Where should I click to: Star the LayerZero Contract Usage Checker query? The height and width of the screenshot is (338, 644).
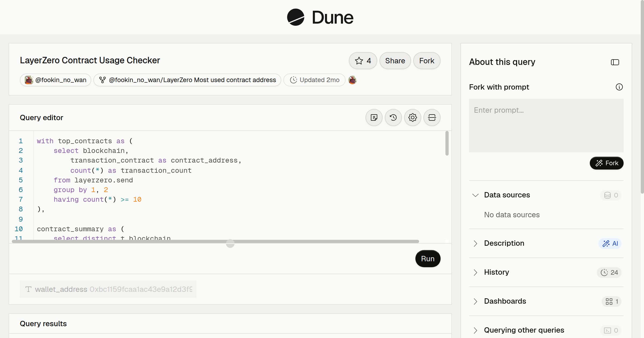[x=363, y=61]
